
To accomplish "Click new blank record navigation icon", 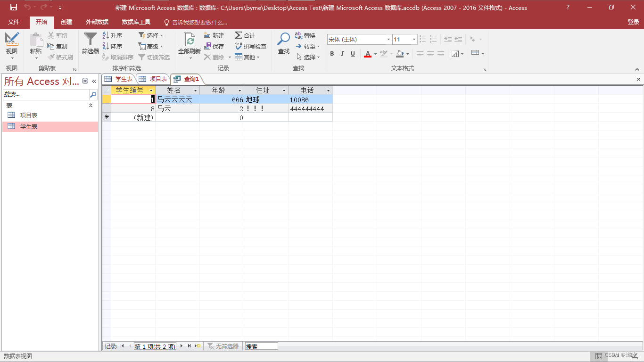I will (198, 346).
